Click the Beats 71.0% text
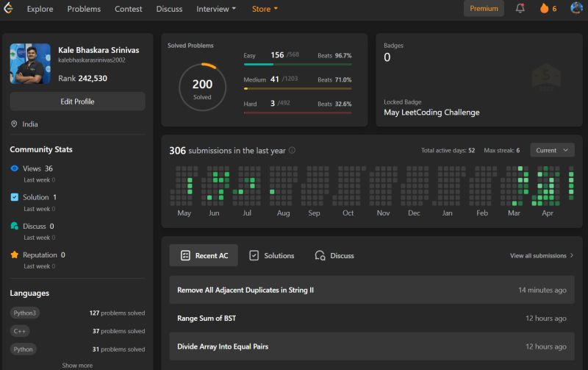588x370 pixels. pyautogui.click(x=334, y=79)
